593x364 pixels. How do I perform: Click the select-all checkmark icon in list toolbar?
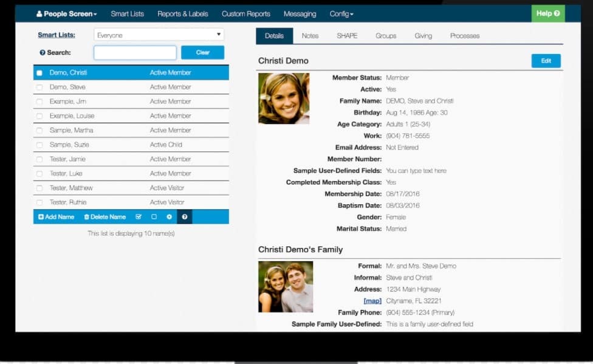139,217
